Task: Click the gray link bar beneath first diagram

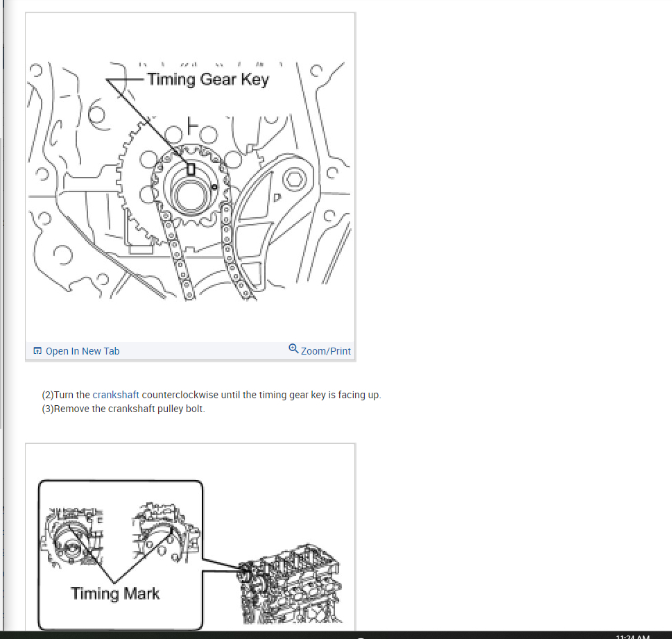Action: pos(191,351)
